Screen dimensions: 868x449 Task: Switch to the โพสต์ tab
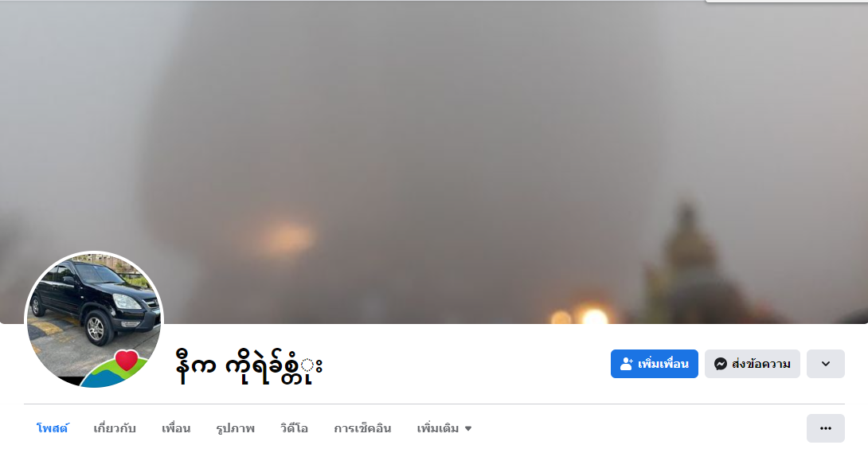(52, 428)
